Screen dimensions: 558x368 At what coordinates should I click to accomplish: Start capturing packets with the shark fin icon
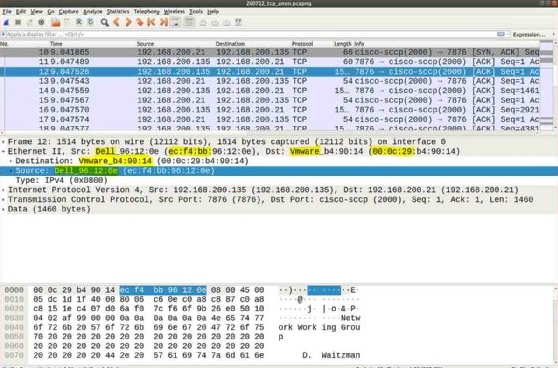(6, 22)
